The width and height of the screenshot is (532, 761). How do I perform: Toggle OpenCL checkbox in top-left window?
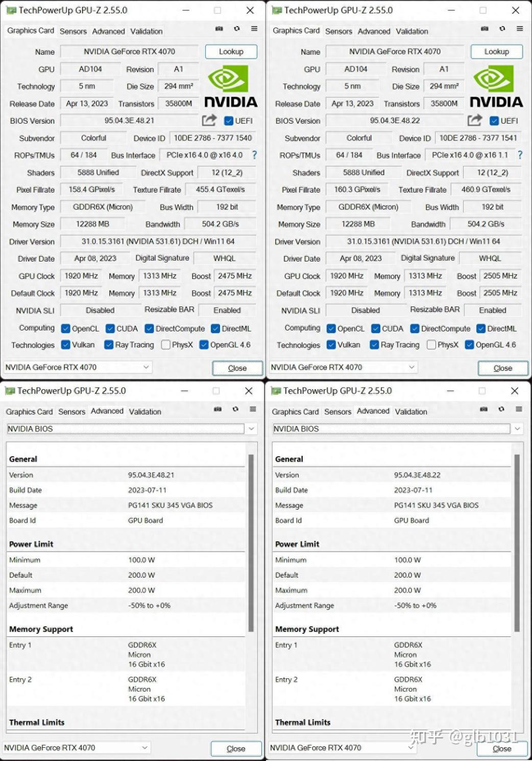[x=65, y=329]
